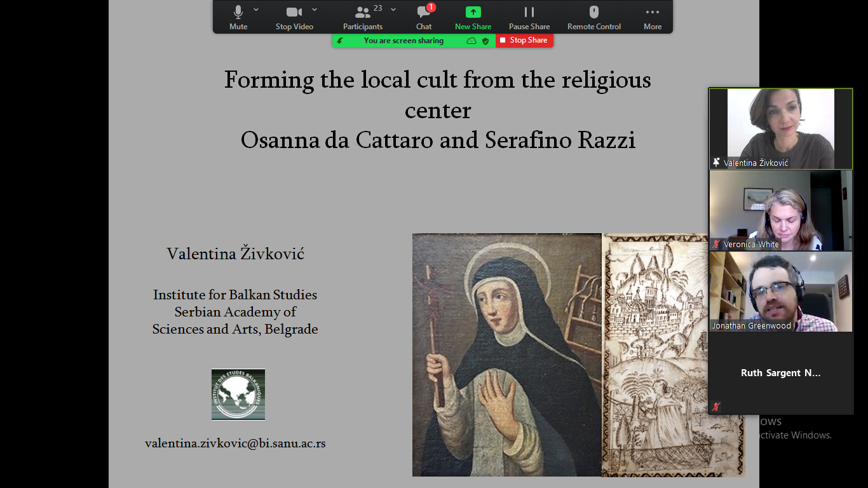Click the green shield encryption icon
The image size is (868, 488).
pos(485,41)
